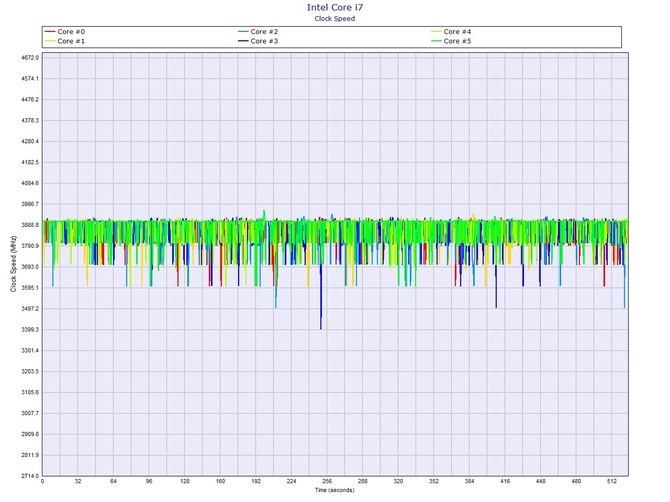Click the 3497.2 y-axis value
Viewport: 670px width, 502px height.
[30, 309]
